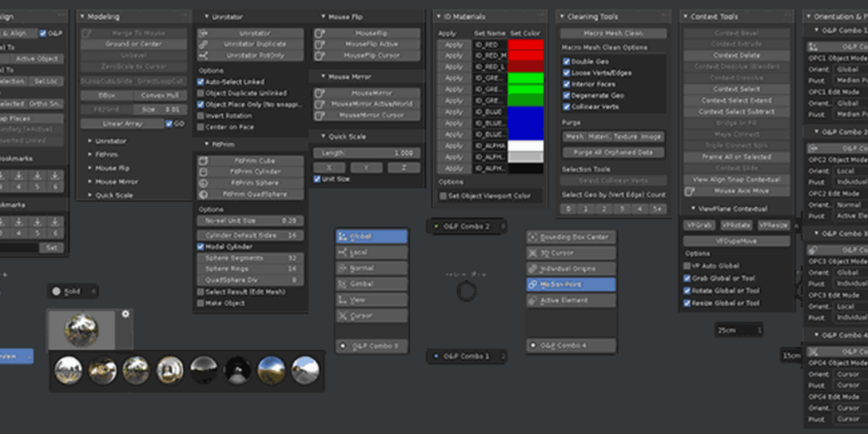Toggle the Auto-Select Linked checkbox
This screenshot has height=434, width=868.
(201, 81)
